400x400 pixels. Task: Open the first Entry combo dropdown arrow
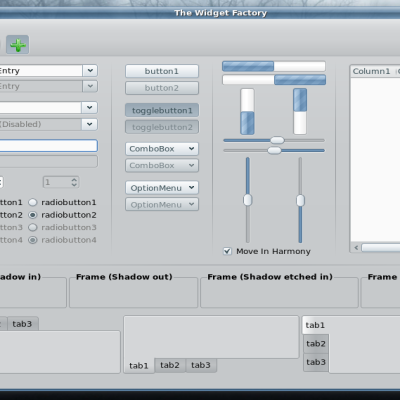click(90, 71)
